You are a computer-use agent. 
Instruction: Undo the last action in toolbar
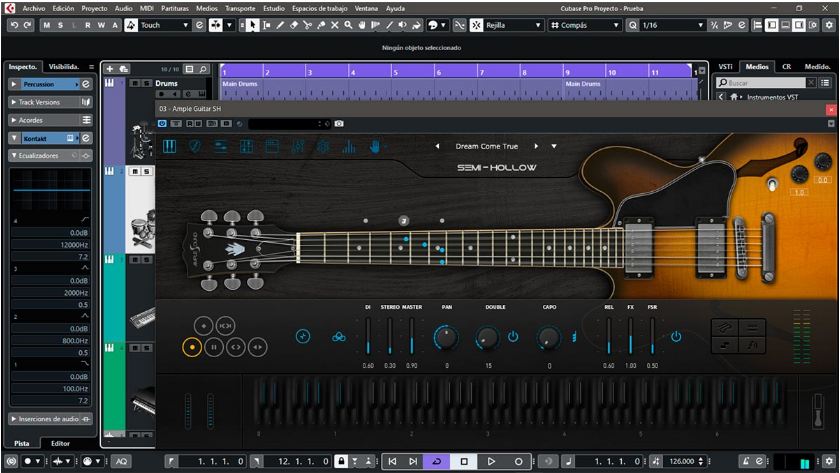14,25
